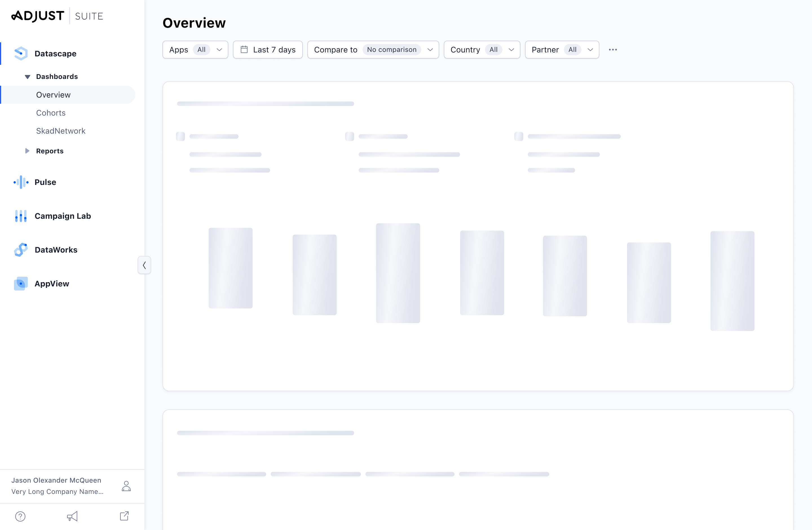This screenshot has width=812, height=530.
Task: Click the user profile icon
Action: coord(126,486)
